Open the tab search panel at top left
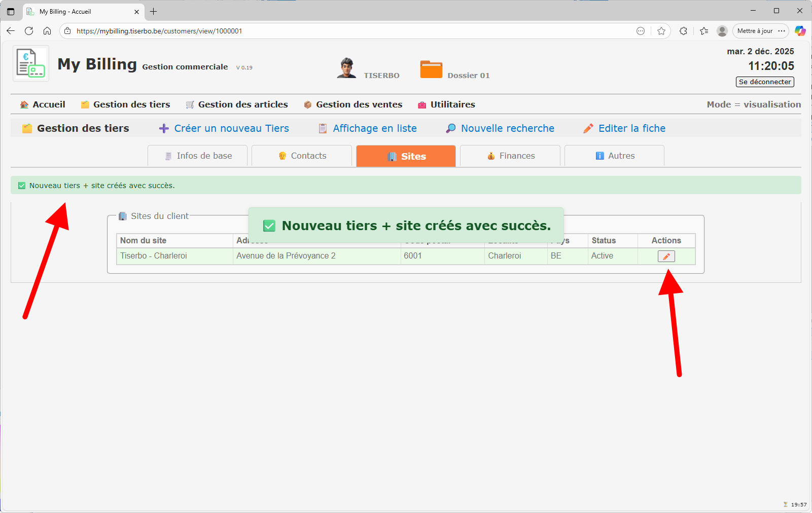 tap(11, 11)
